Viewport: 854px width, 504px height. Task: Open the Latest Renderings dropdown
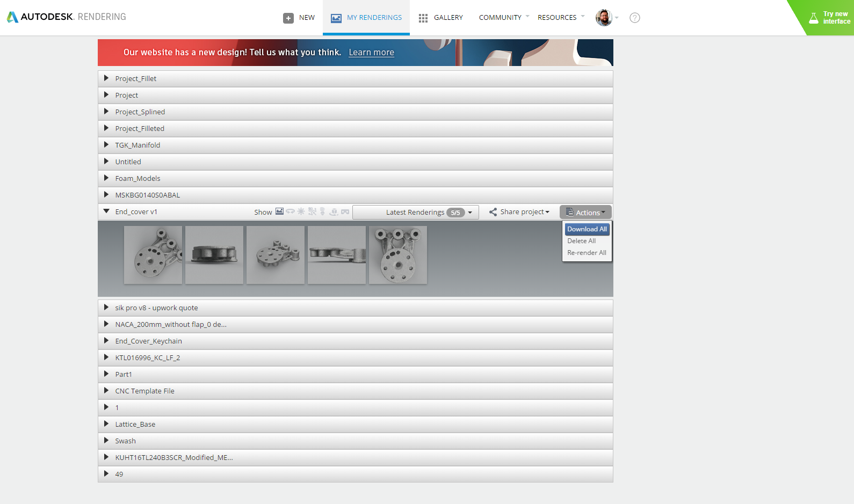click(416, 213)
